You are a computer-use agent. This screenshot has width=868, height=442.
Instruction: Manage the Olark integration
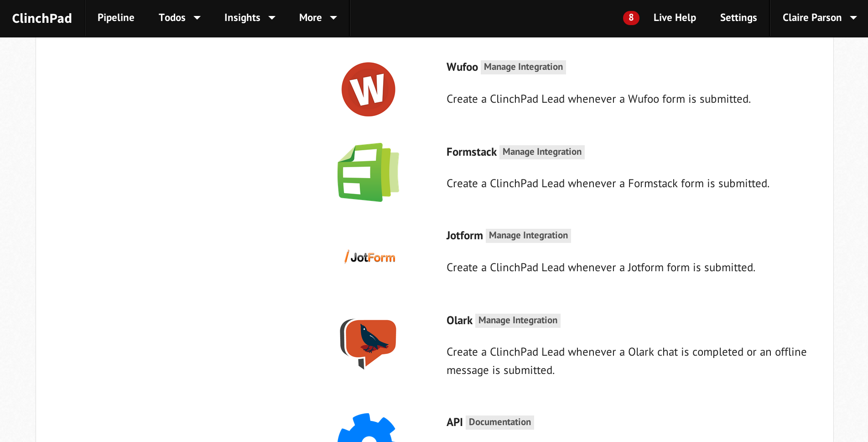point(518,321)
